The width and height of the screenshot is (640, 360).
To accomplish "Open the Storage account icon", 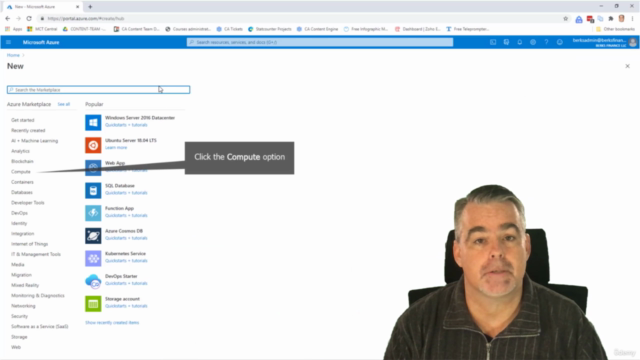I will click(93, 303).
